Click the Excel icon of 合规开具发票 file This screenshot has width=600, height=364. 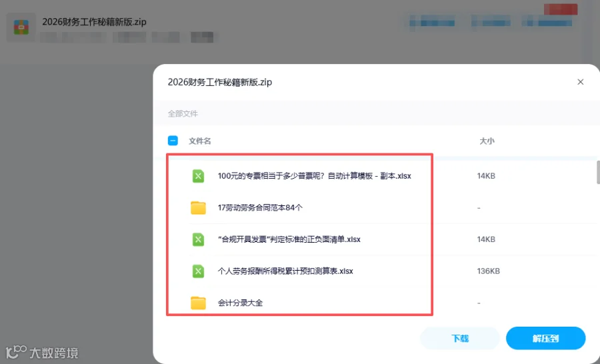point(198,239)
